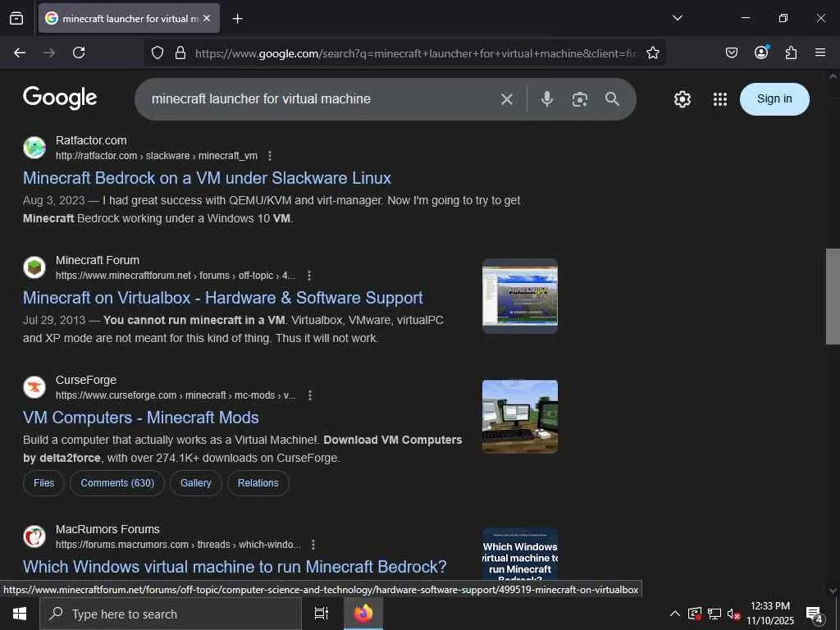Focus the URL address bar
This screenshot has width=840, height=630.
click(x=415, y=53)
